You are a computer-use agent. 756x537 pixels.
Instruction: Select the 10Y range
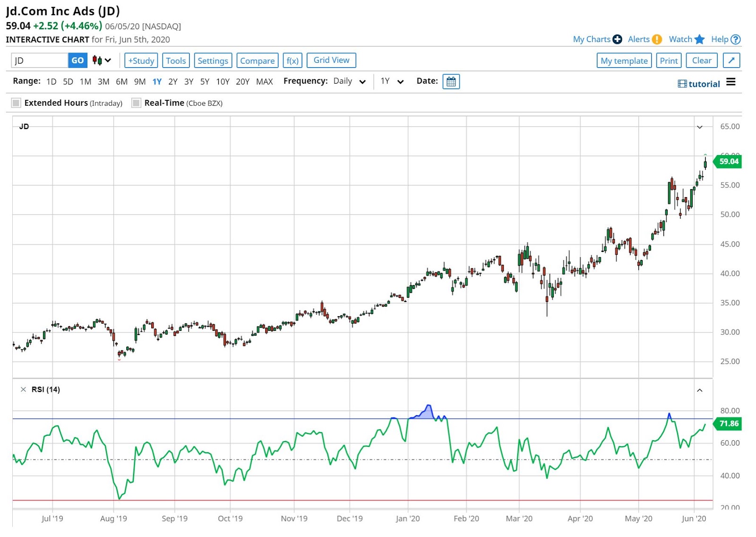click(223, 82)
